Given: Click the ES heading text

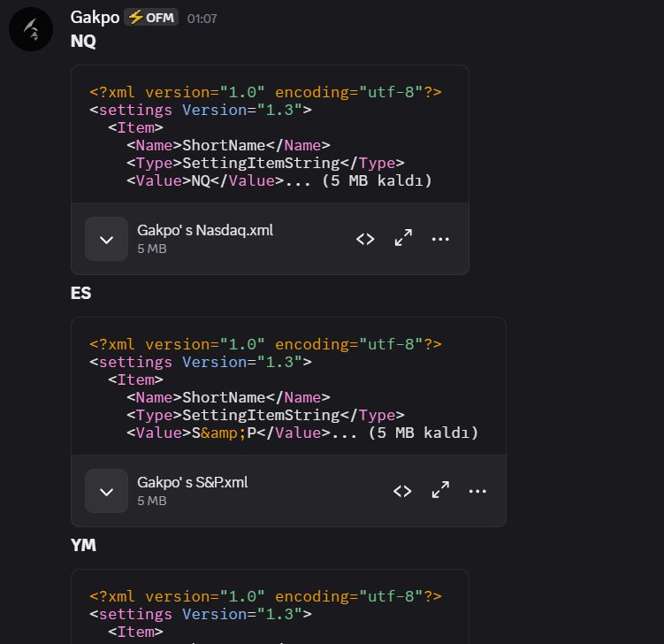Looking at the screenshot, I should [80, 293].
